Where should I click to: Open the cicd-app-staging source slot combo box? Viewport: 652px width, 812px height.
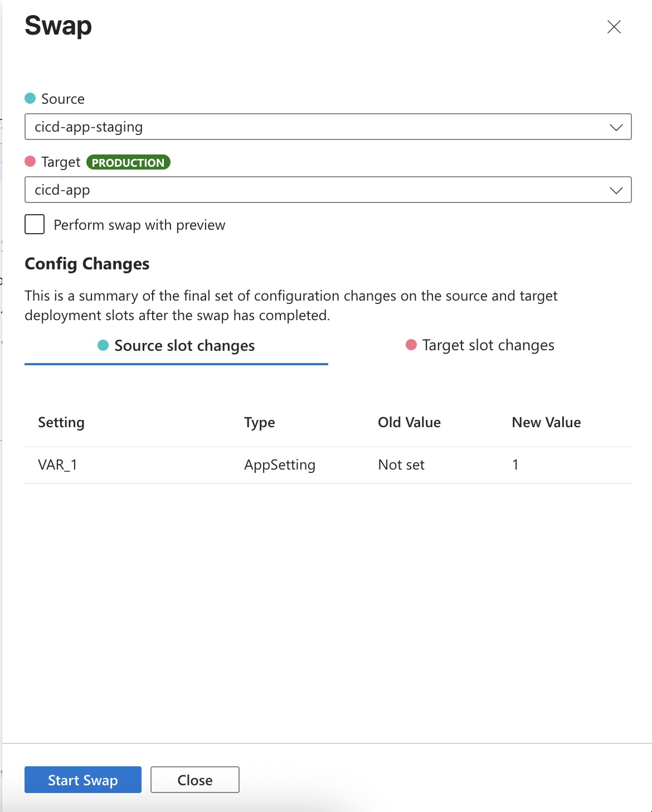312,127
